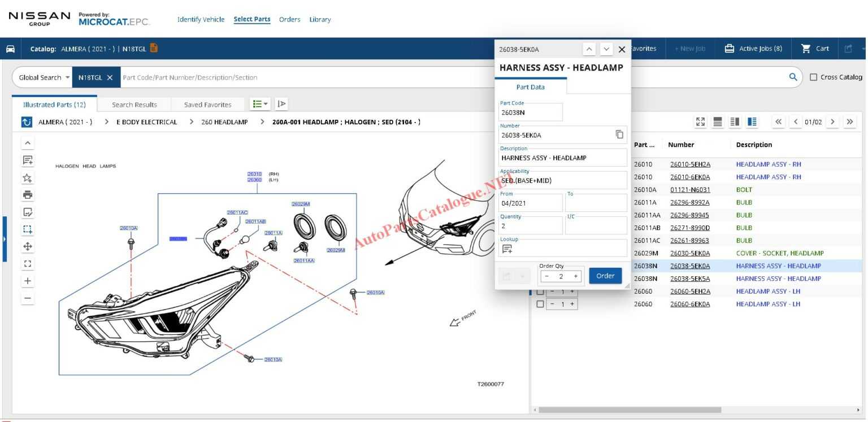The image size is (868, 422).
Task: Remove the N18TGL search filter chip
Action: coord(110,77)
